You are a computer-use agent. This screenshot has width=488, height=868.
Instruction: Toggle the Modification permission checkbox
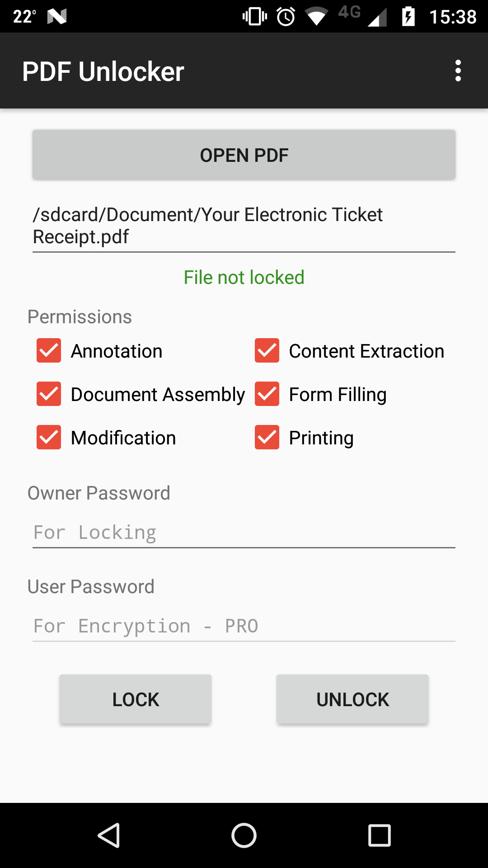[49, 437]
